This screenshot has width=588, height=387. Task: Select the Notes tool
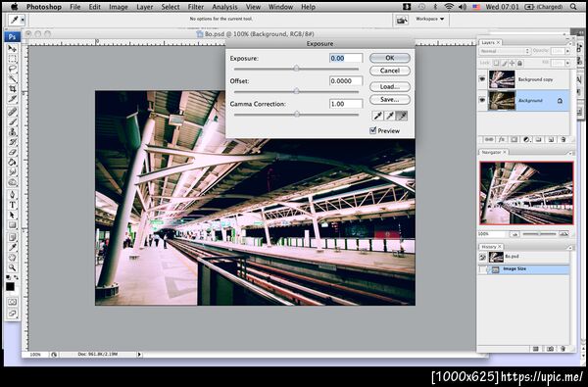[x=13, y=237]
